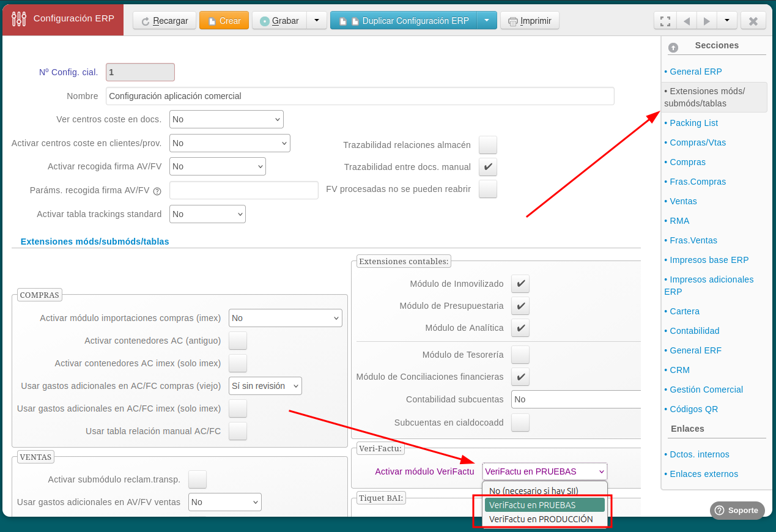Go to previous record arrow
The image size is (776, 532).
pos(687,21)
